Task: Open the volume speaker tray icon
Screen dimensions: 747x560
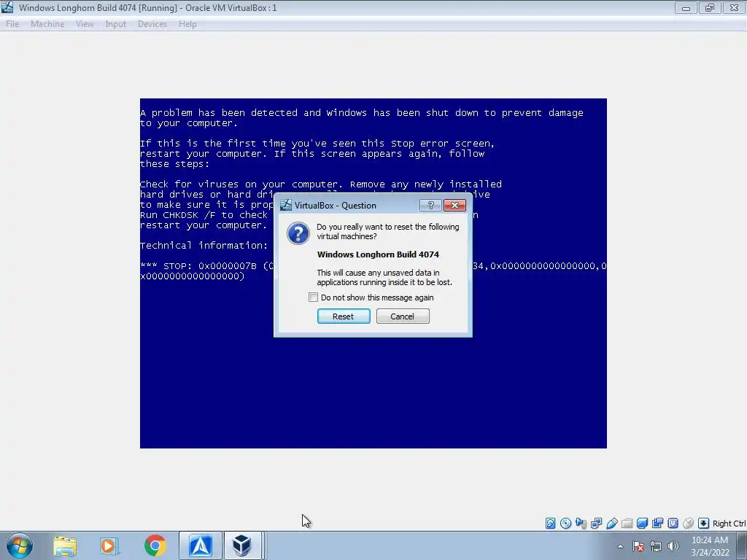Action: tap(673, 546)
